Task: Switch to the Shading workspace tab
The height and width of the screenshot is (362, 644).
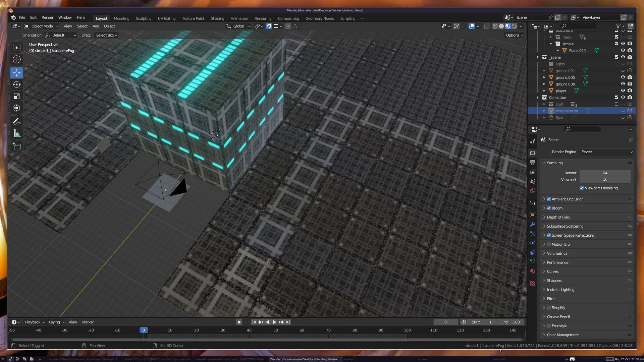Action: (217, 18)
